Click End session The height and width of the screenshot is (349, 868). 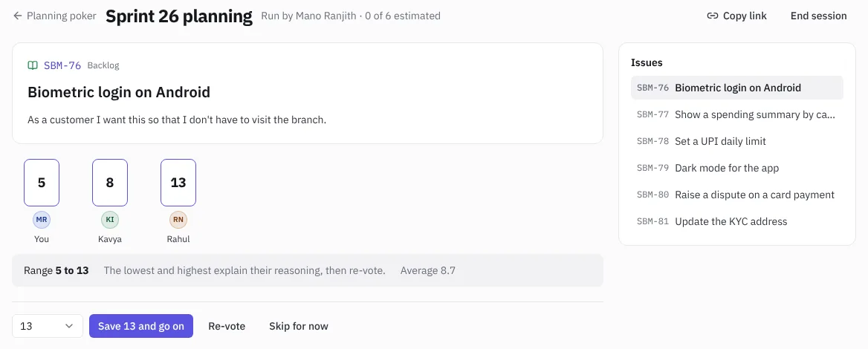point(818,16)
